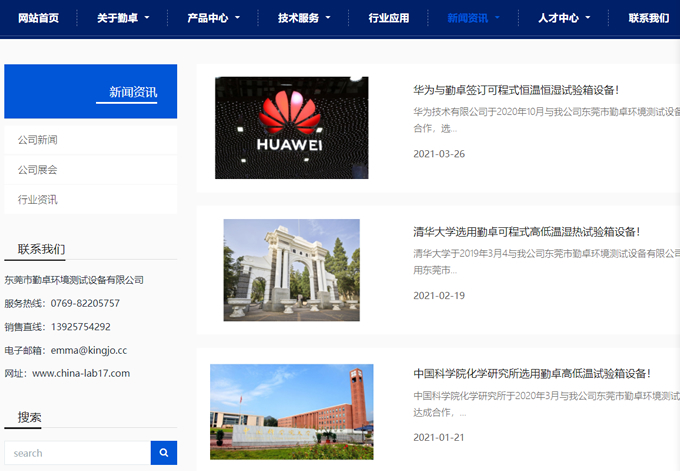
Task: Click the Huawei article summary text
Action: (546, 120)
